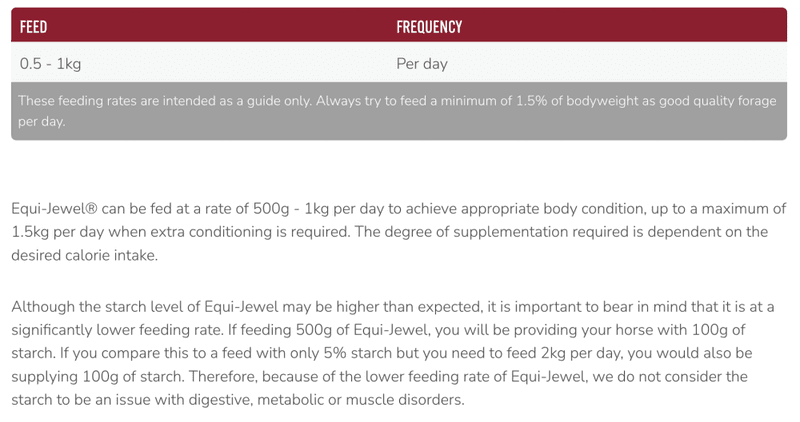Click the FREQUENCY column header
This screenshot has width=800, height=422.
point(429,27)
